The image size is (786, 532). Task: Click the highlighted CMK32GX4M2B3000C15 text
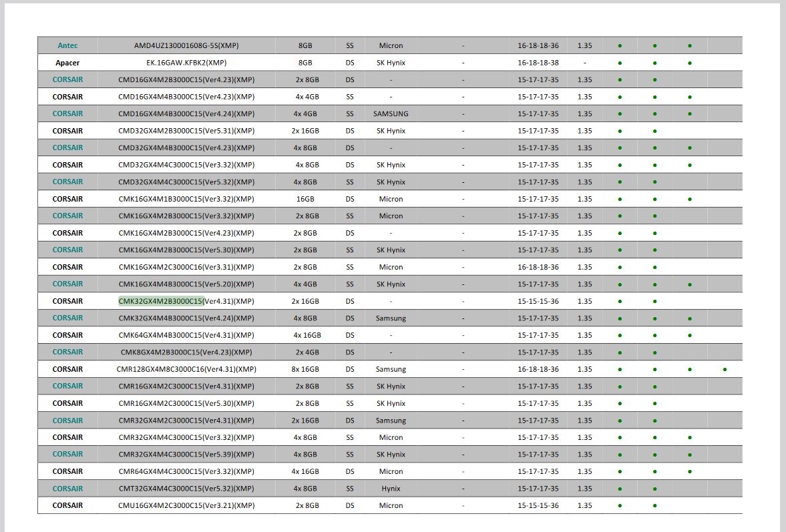click(x=161, y=301)
